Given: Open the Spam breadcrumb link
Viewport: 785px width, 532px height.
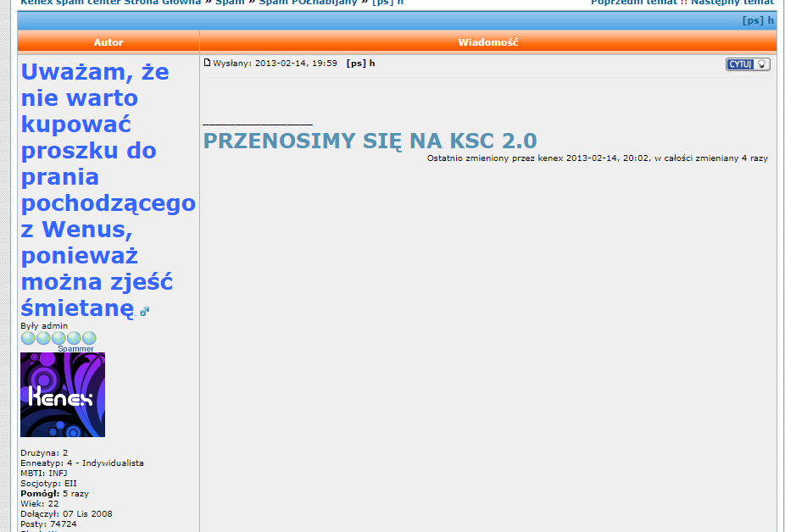Looking at the screenshot, I should pyautogui.click(x=230, y=3).
